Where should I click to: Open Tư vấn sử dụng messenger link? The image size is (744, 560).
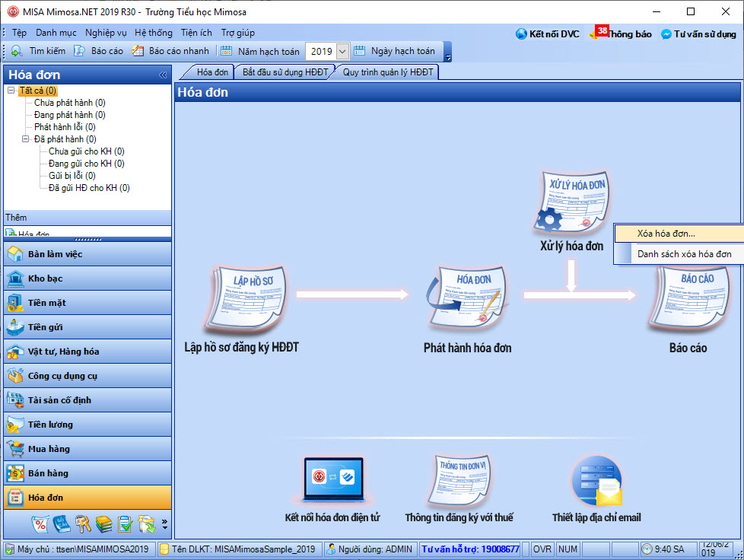[698, 34]
